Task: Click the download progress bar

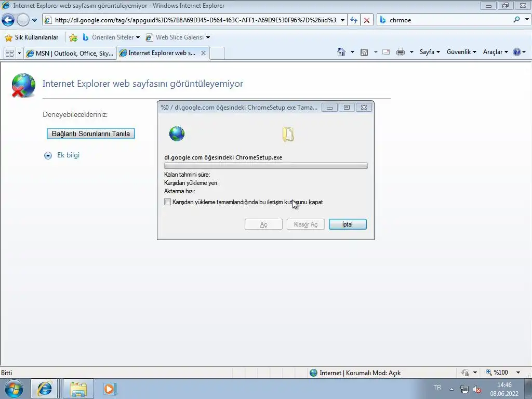Action: 265,166
